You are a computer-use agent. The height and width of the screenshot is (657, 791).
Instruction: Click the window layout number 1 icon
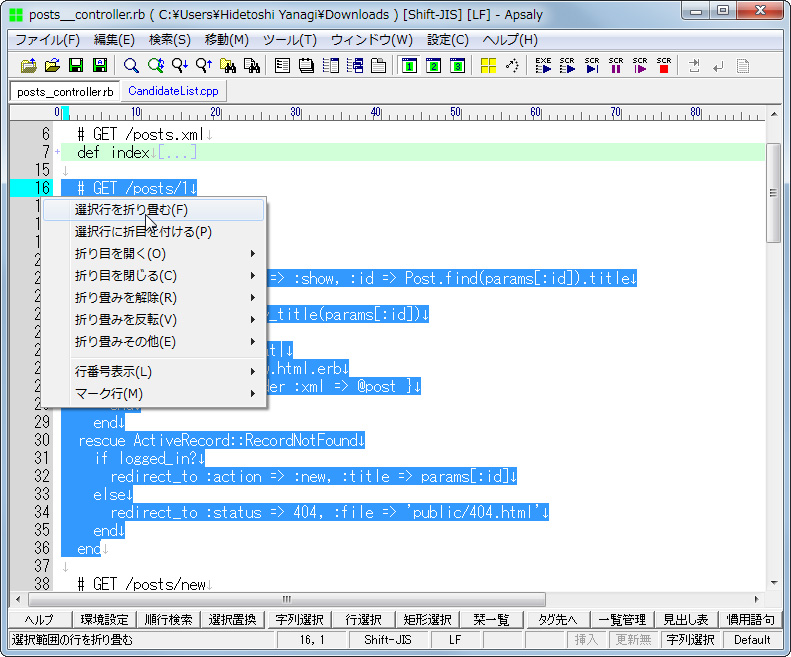click(409, 66)
